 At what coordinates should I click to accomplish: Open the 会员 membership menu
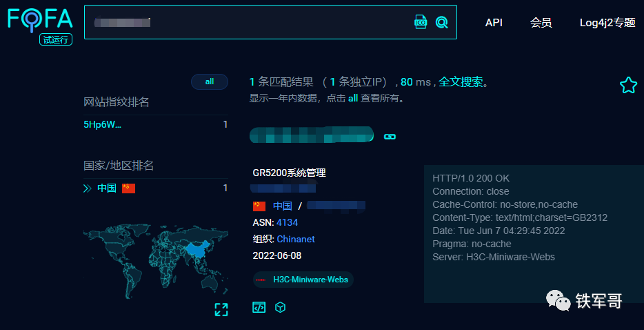click(x=541, y=23)
